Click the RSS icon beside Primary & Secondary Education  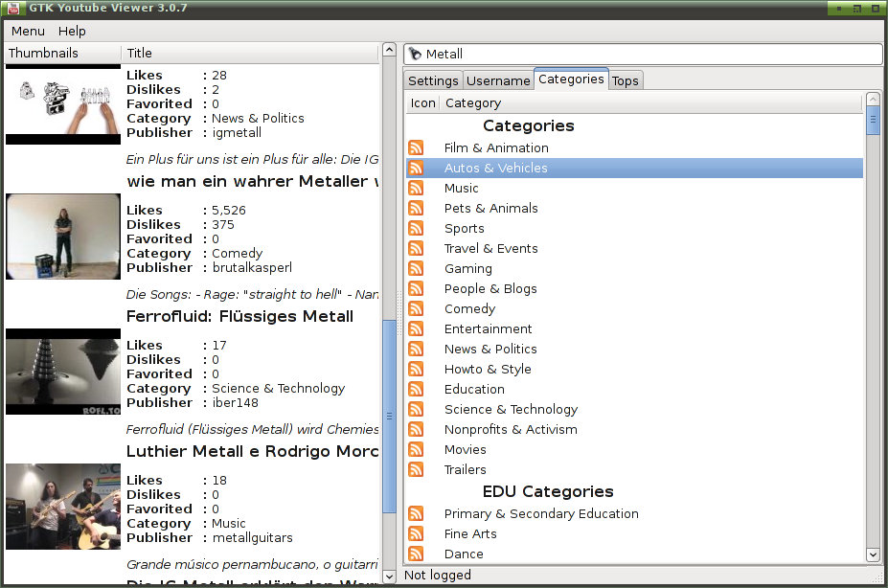tap(416, 513)
